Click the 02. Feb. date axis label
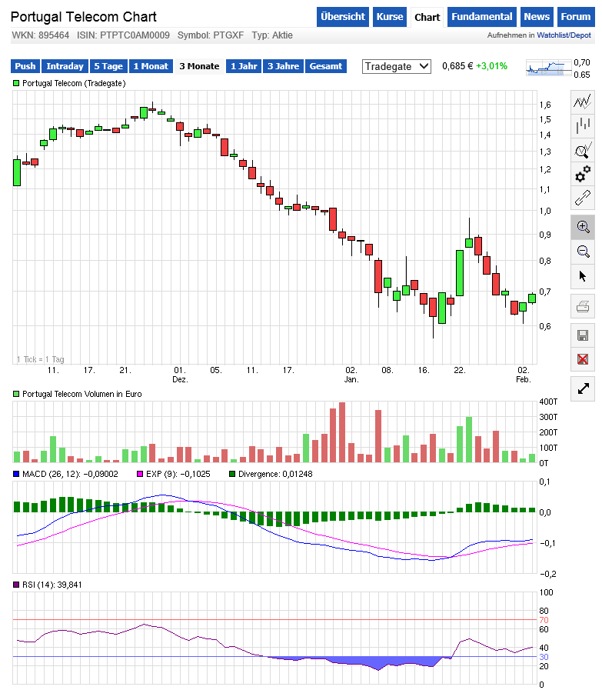Viewport: 602px width, 700px height. [x=523, y=375]
